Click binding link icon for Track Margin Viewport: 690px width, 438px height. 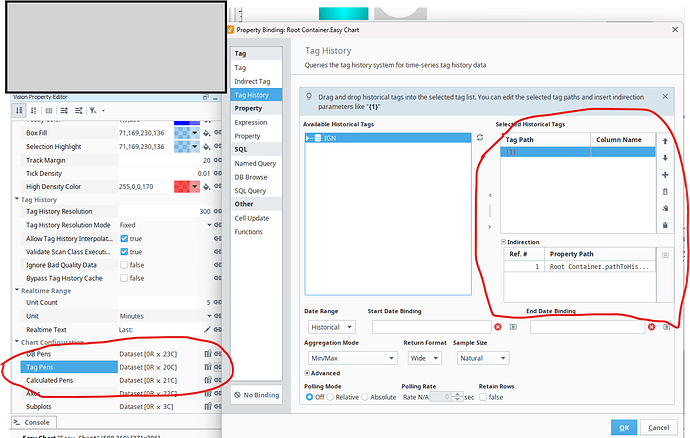[x=217, y=160]
